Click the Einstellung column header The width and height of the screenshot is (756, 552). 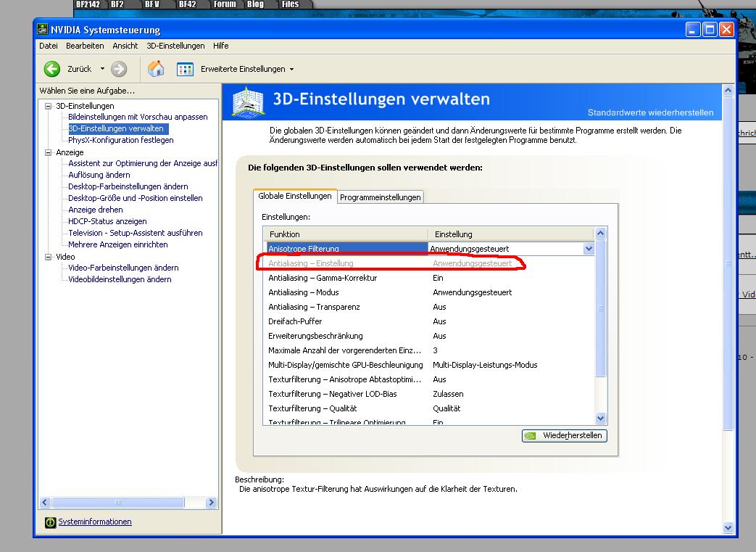511,234
